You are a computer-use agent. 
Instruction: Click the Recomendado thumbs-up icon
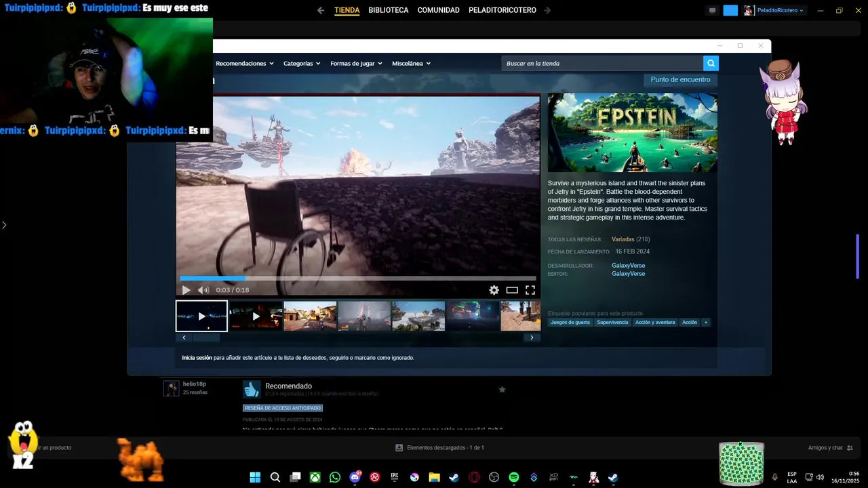[252, 389]
